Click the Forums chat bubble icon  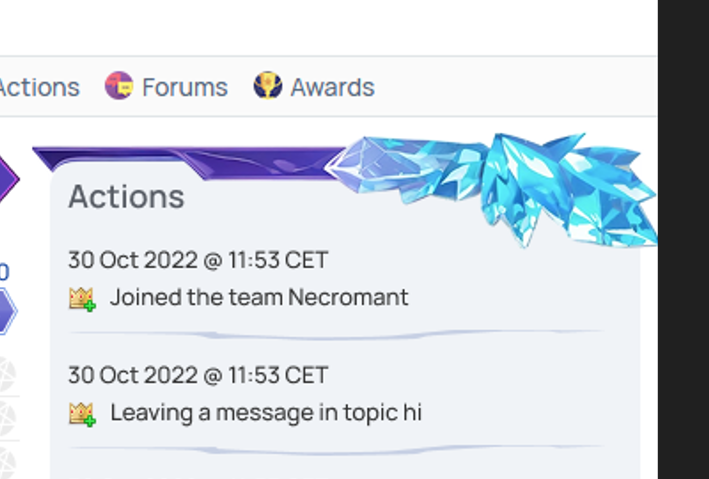(x=119, y=86)
